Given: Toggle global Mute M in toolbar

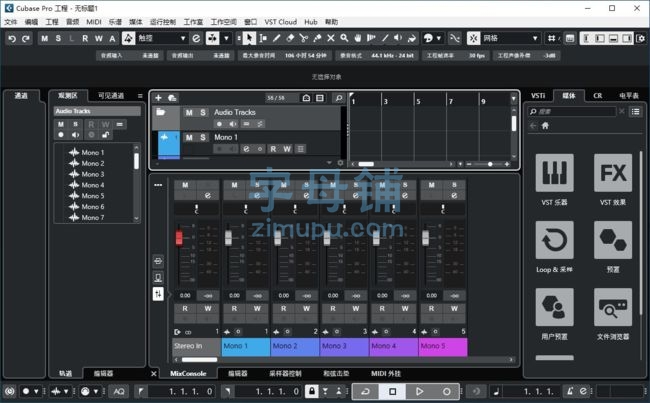Looking at the screenshot, I should pyautogui.click(x=44, y=39).
